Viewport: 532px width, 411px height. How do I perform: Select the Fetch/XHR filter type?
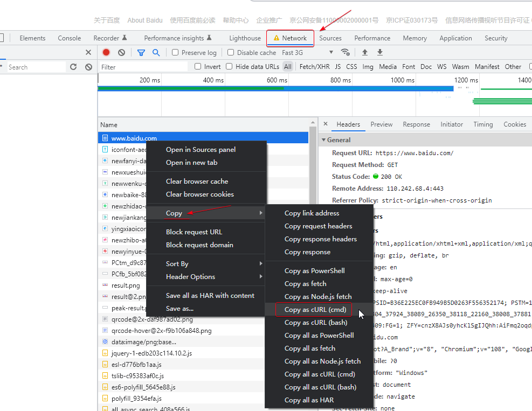click(x=315, y=66)
